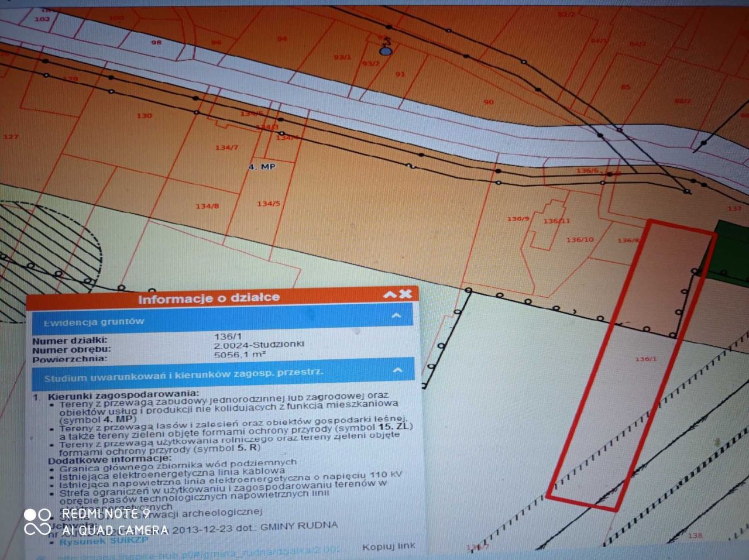This screenshot has height=560, width=749.
Task: Select parcel 88/2 on the map
Action: pyautogui.click(x=682, y=101)
